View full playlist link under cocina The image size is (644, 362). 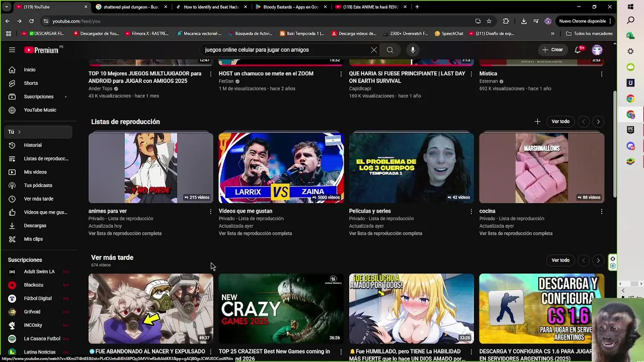(516, 233)
